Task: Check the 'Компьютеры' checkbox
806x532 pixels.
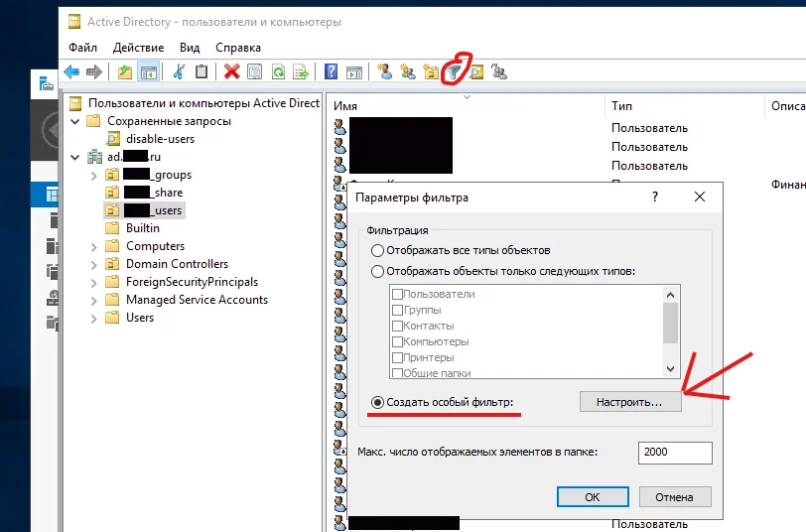Action: [x=397, y=341]
